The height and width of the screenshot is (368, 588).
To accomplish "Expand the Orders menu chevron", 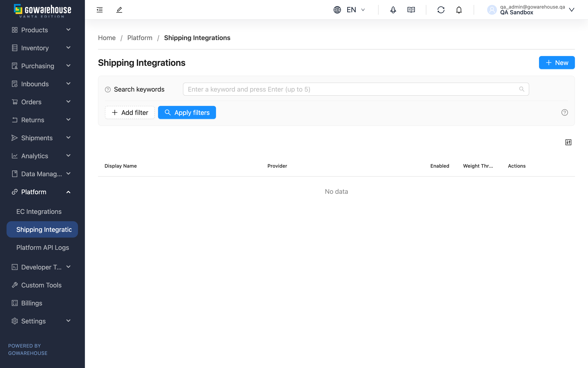I will pyautogui.click(x=68, y=102).
